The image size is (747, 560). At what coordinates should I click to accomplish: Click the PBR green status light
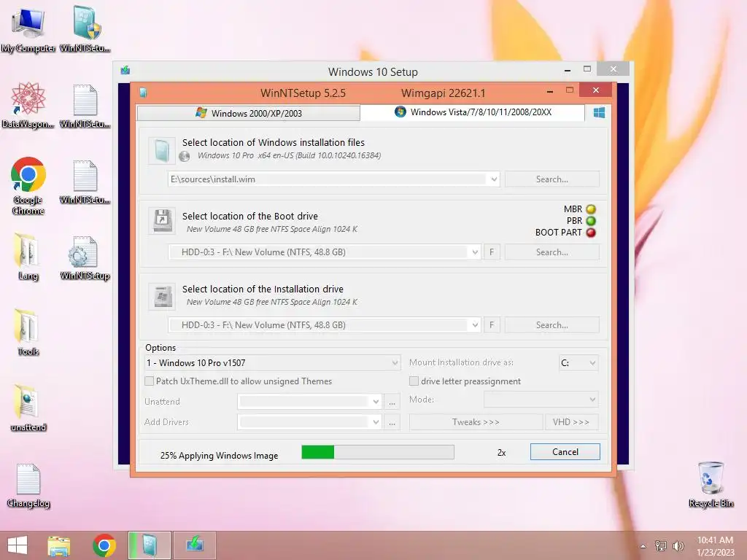(x=591, y=221)
